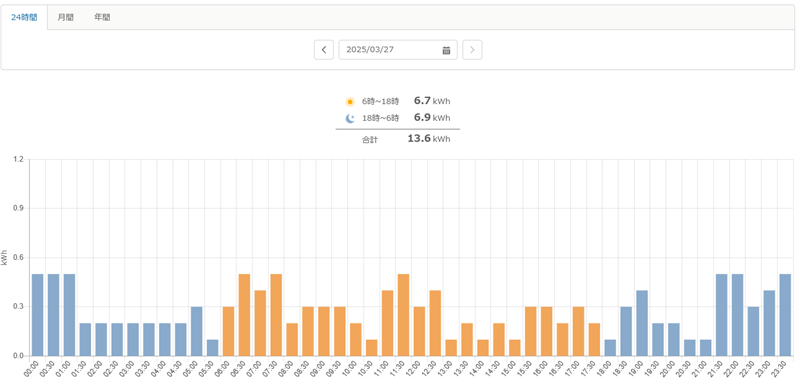Viewport: 800px width, 387px height.
Task: Click the 11:30 orange bar
Action: (x=404, y=315)
